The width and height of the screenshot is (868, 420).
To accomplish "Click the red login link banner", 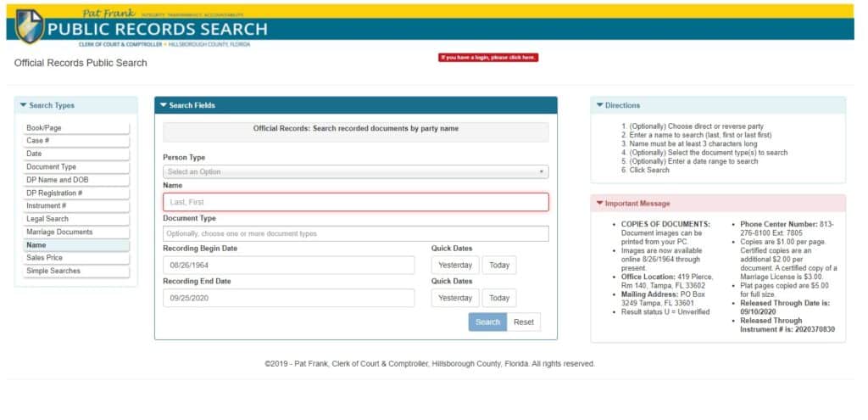I will coord(487,57).
